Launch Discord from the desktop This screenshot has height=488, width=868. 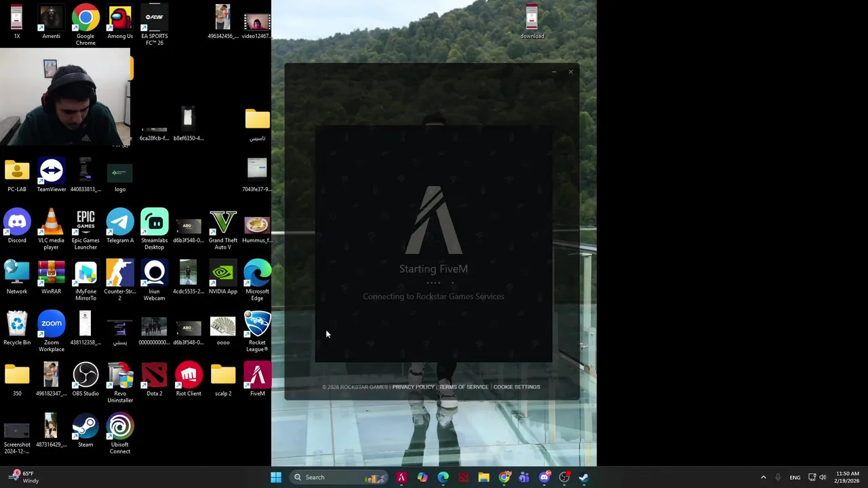tap(17, 226)
